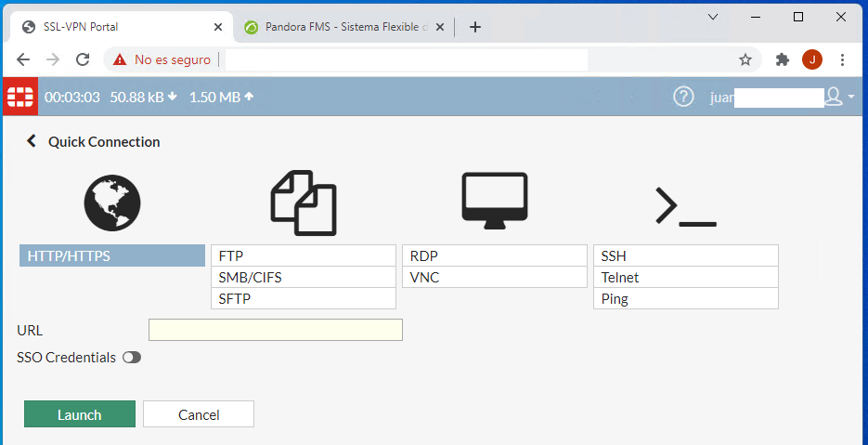Open the tab search chevron
This screenshot has width=868, height=445.
(713, 17)
